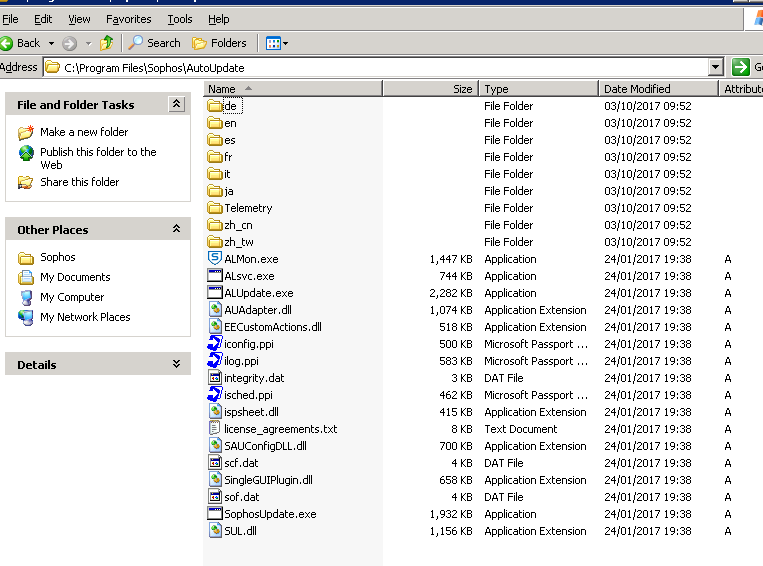Image resolution: width=763 pixels, height=566 pixels.
Task: Sort by Date Modified column header
Action: (x=658, y=89)
